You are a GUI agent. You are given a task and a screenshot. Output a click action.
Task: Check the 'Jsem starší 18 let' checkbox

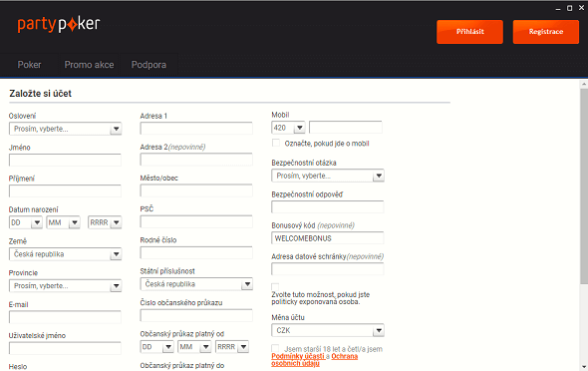[x=275, y=348]
